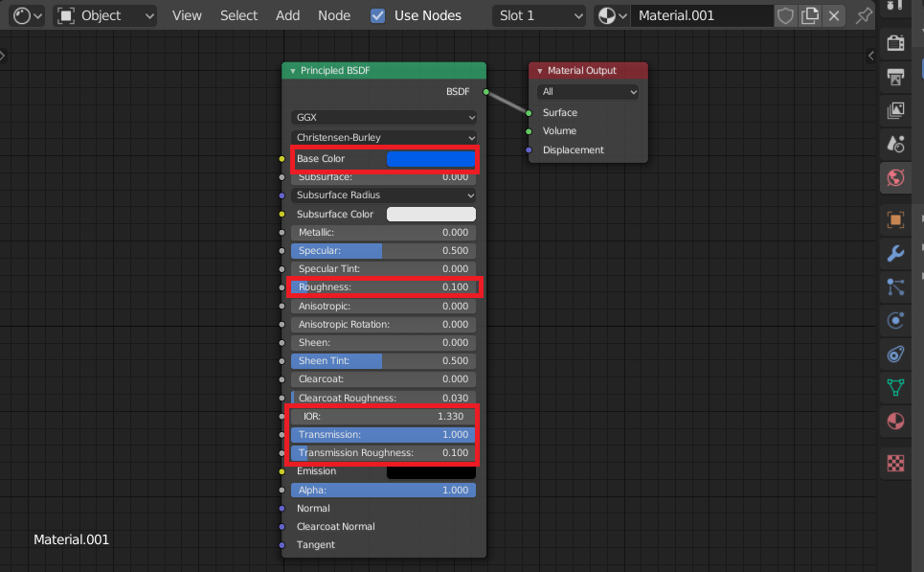Click the Alpha slider
924x572 pixels.
tap(384, 490)
